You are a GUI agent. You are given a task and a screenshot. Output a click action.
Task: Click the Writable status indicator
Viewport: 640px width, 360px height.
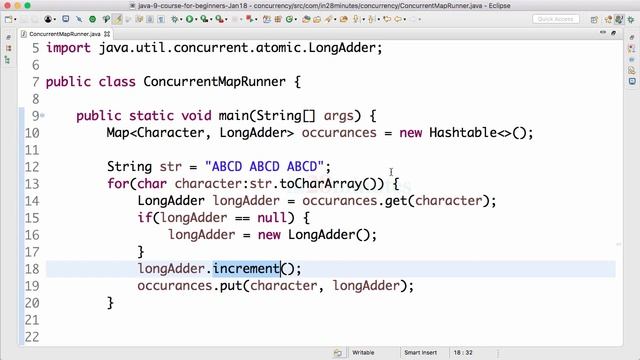(x=363, y=352)
